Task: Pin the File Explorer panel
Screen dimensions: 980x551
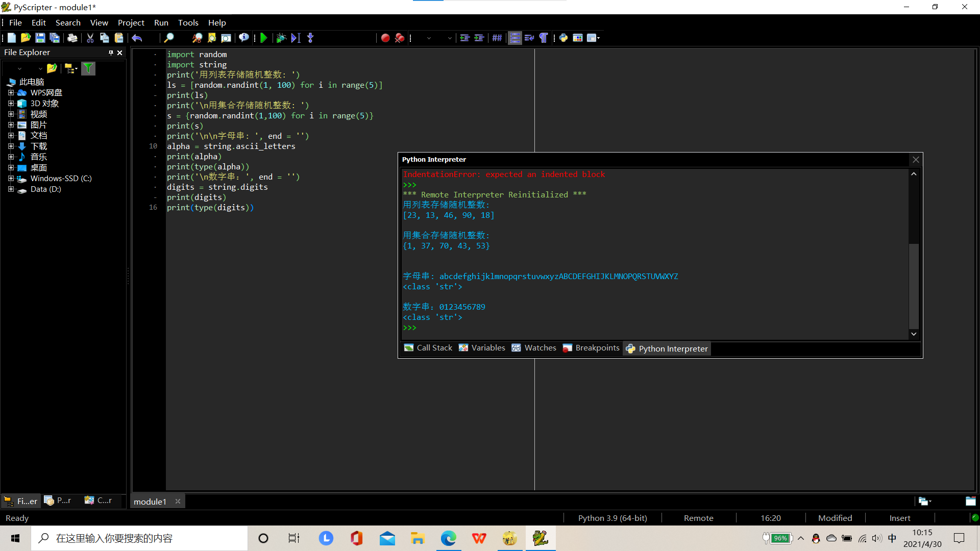Action: [x=111, y=53]
